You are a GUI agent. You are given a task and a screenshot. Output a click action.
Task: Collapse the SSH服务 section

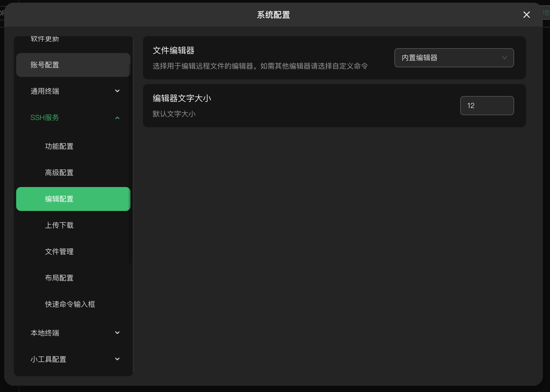tap(73, 117)
